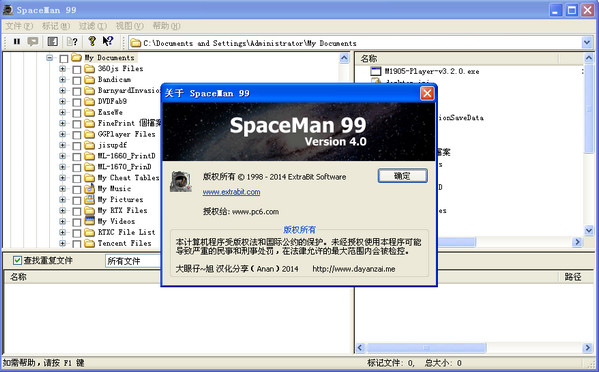
Task: Select the My Videos folder icon
Action: (x=89, y=221)
